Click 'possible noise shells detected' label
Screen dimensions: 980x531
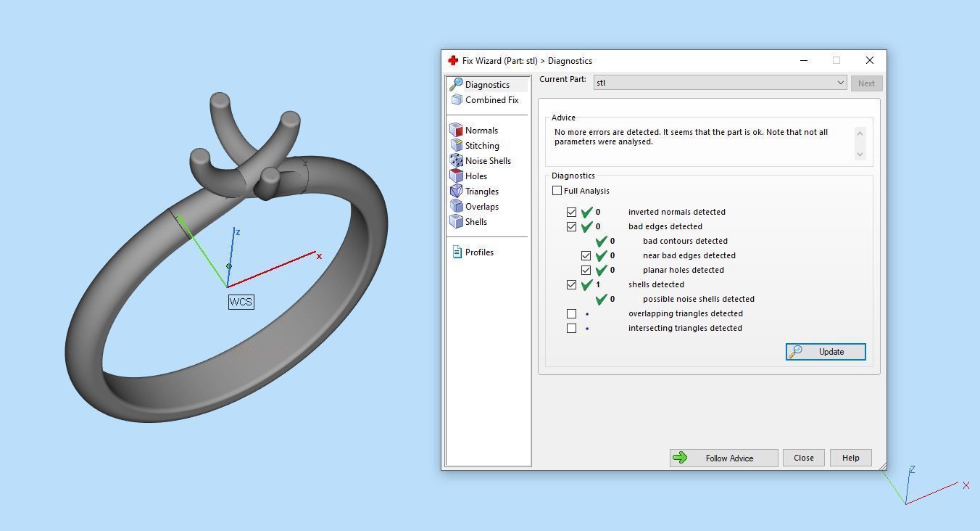click(x=699, y=299)
